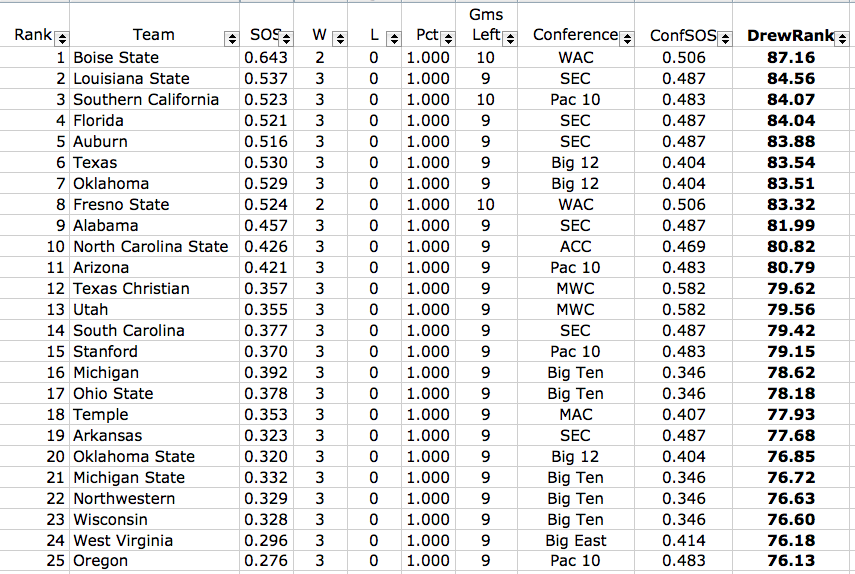855x574 pixels.
Task: Select North Carolina State's ACC cell
Action: pyautogui.click(x=576, y=246)
